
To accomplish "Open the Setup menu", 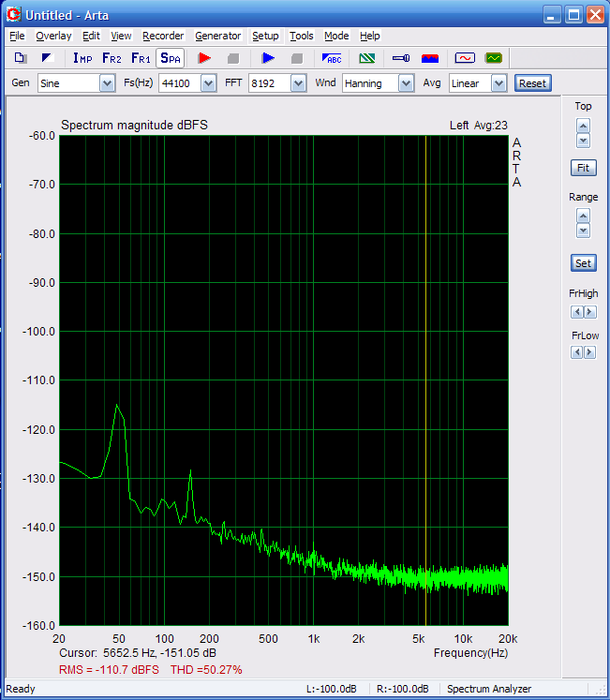I will tap(265, 36).
